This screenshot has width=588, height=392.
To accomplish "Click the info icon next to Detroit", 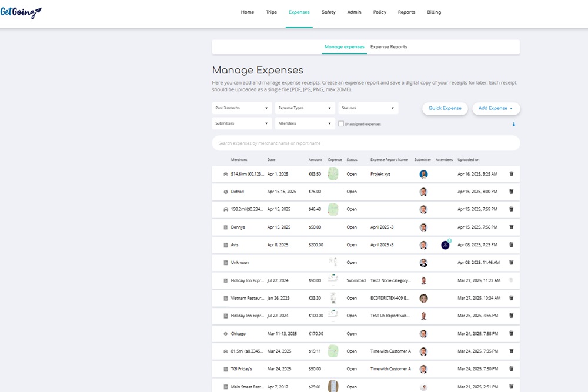I will (225, 192).
